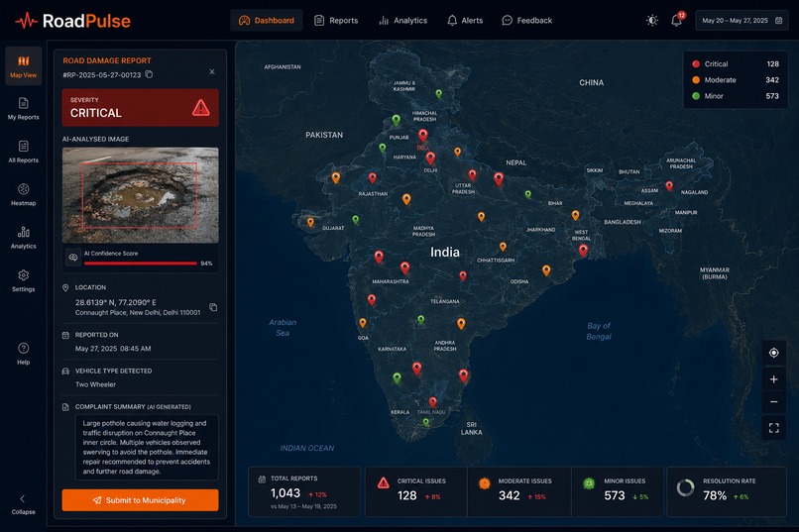Image resolution: width=799 pixels, height=532 pixels.
Task: Toggle the light/dark theme icon
Action: point(651,21)
